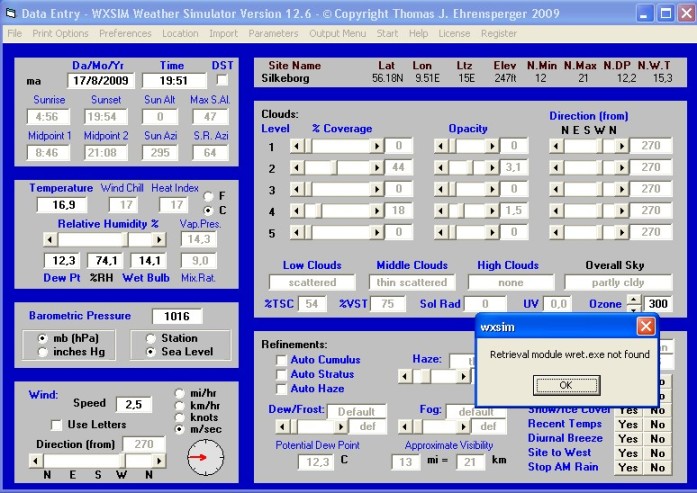Screen dimensions: 697x493
Task: Click the level 4 coverage slider thumb
Action: click(x=318, y=211)
